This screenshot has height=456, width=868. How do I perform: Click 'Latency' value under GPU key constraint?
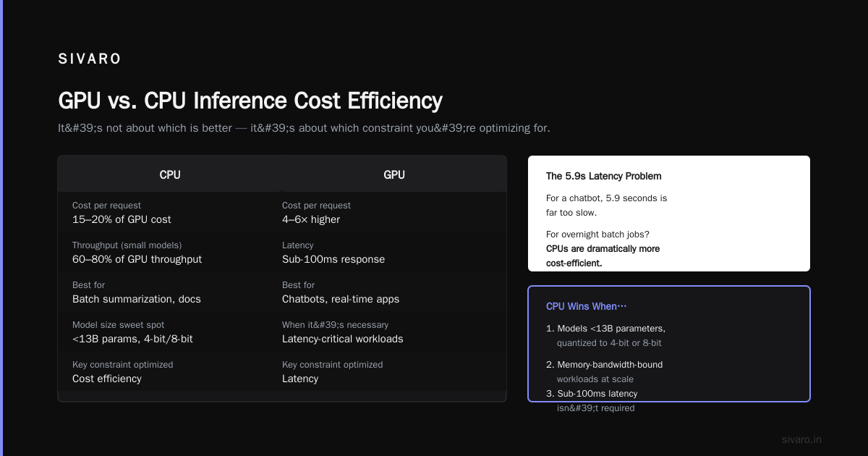point(300,379)
